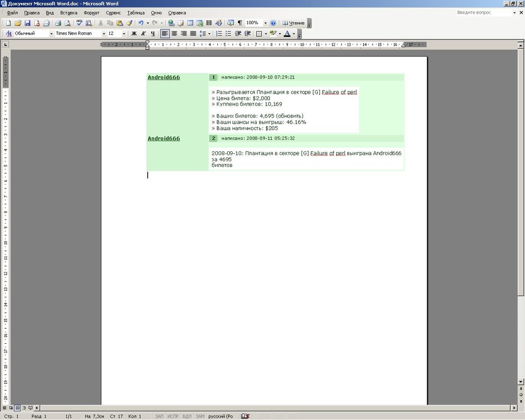Open Microsoft Word Help icon
Image resolution: width=525 pixels, height=420 pixels.
(x=273, y=23)
